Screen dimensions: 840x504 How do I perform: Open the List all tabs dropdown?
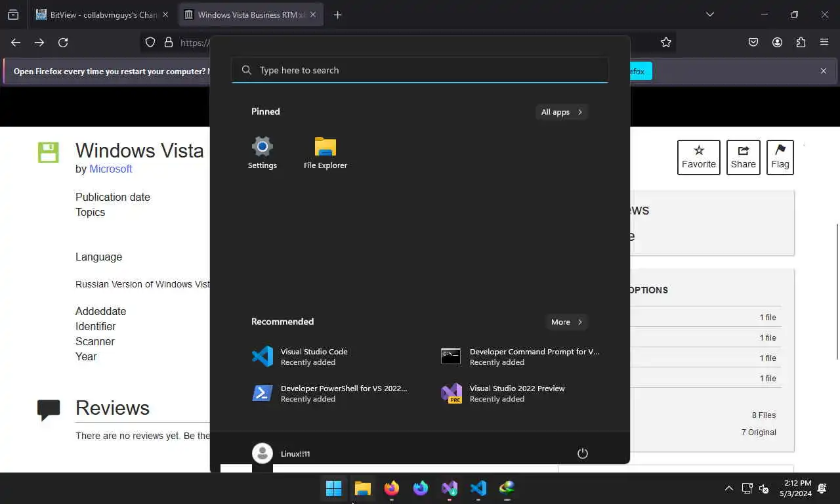pos(709,14)
